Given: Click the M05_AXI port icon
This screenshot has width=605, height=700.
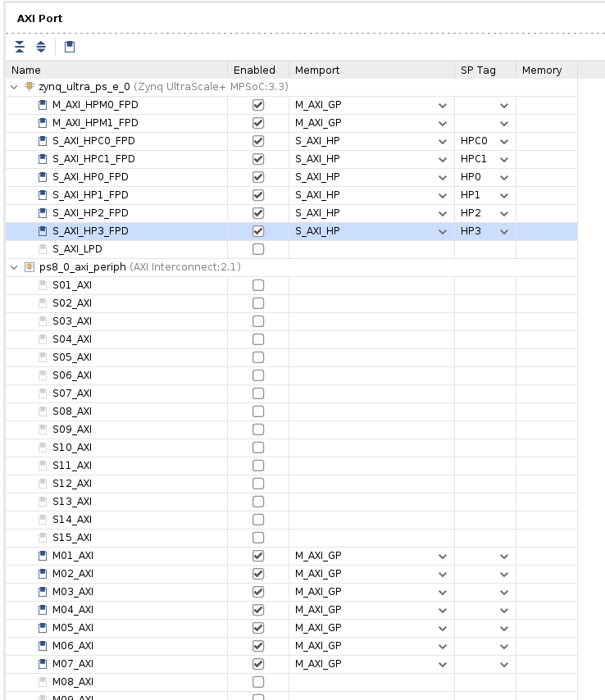Looking at the screenshot, I should [43, 628].
